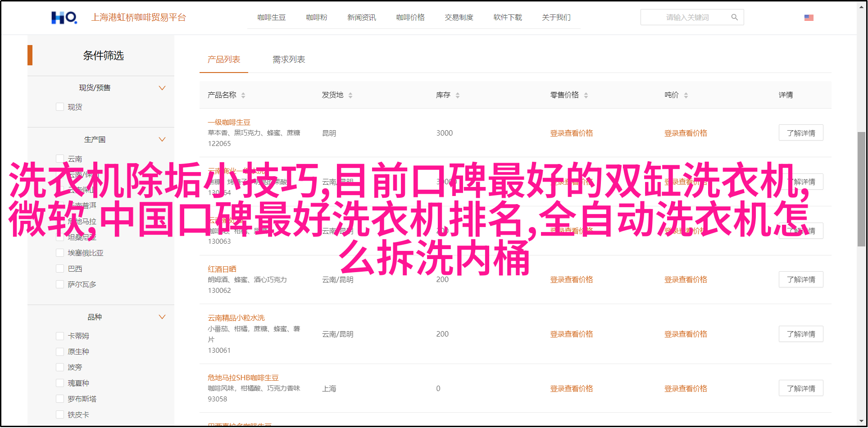
Task: Click the page vertical scrollbar thumb
Action: [x=861, y=189]
